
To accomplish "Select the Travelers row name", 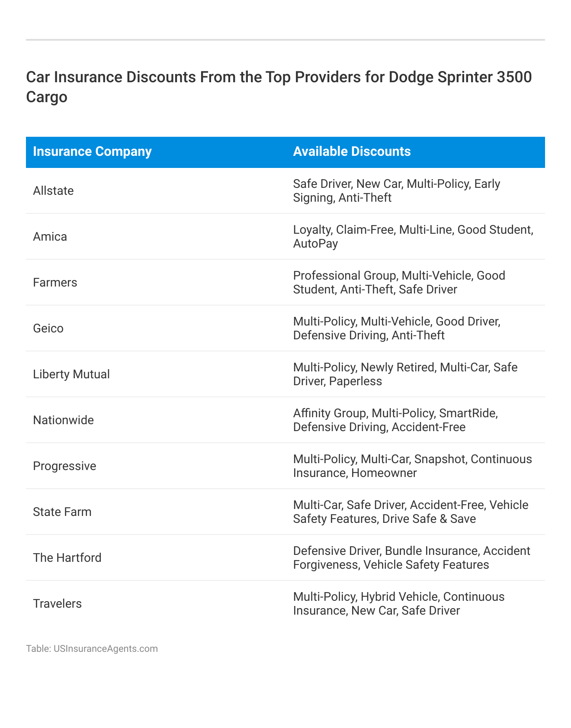I will point(57,604).
